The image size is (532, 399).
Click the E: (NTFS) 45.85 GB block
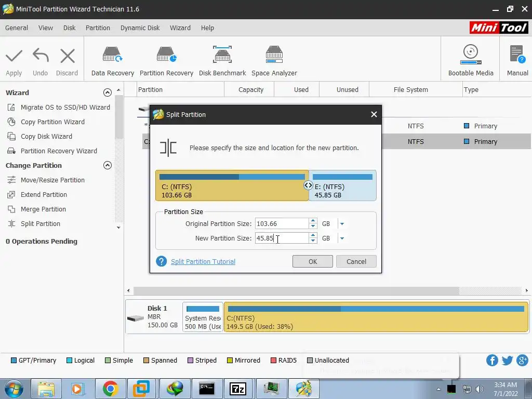pos(343,185)
